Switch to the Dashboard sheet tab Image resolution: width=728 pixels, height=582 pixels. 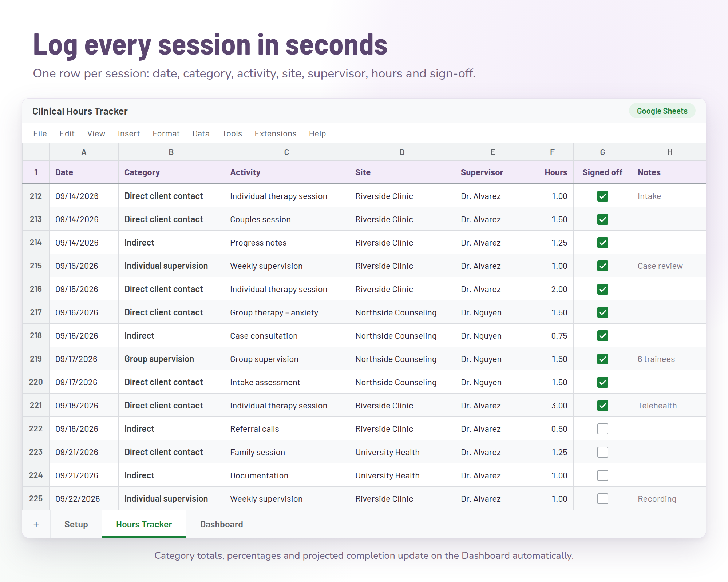point(222,524)
